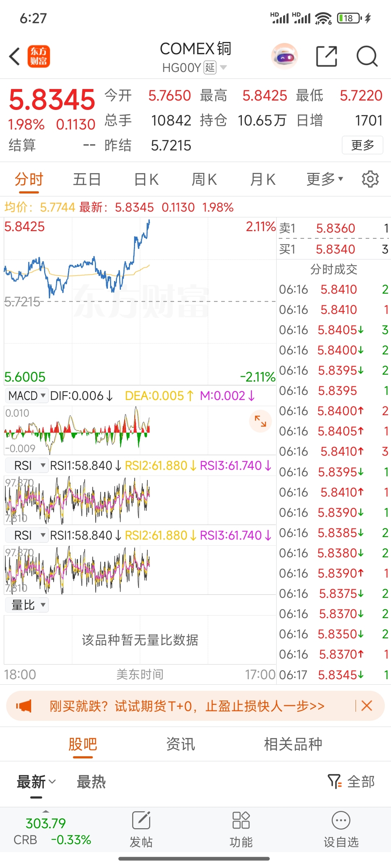Screen dimensions: 391x868
Task: Open chart settings gear icon
Action: coord(370,179)
